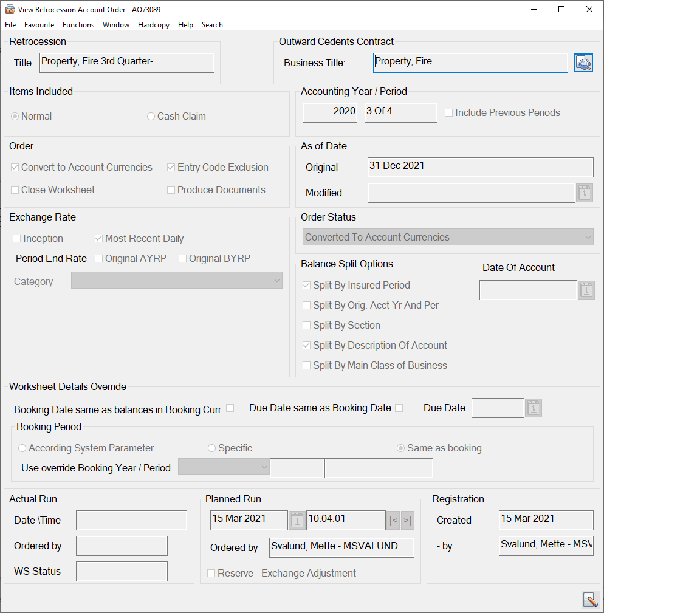
Task: Toggle the Include Previous Periods checkbox
Action: pyautogui.click(x=449, y=113)
